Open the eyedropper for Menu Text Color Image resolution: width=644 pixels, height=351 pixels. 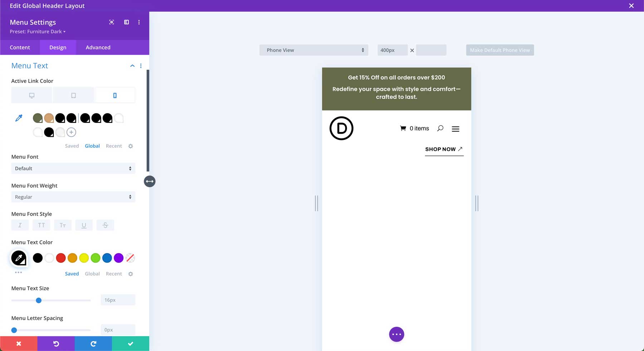tap(19, 258)
